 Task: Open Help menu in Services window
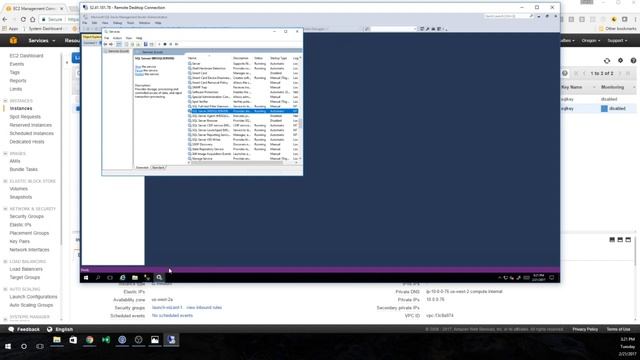coord(139,38)
